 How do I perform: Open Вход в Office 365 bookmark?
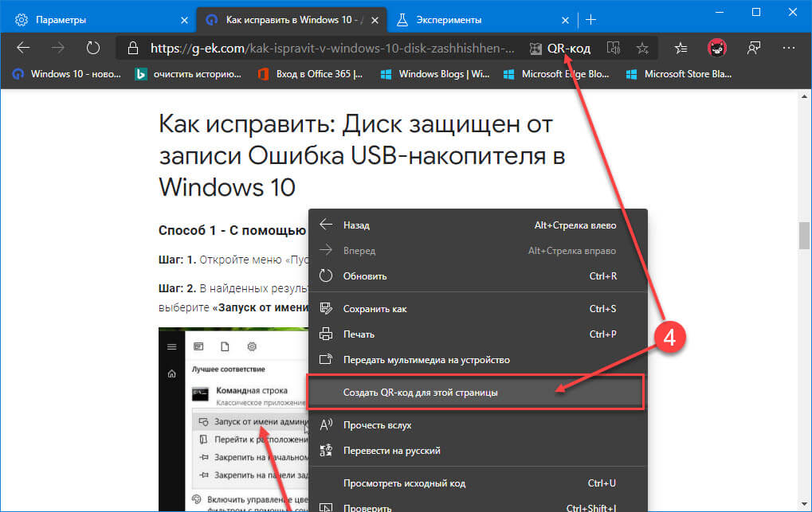tap(310, 74)
